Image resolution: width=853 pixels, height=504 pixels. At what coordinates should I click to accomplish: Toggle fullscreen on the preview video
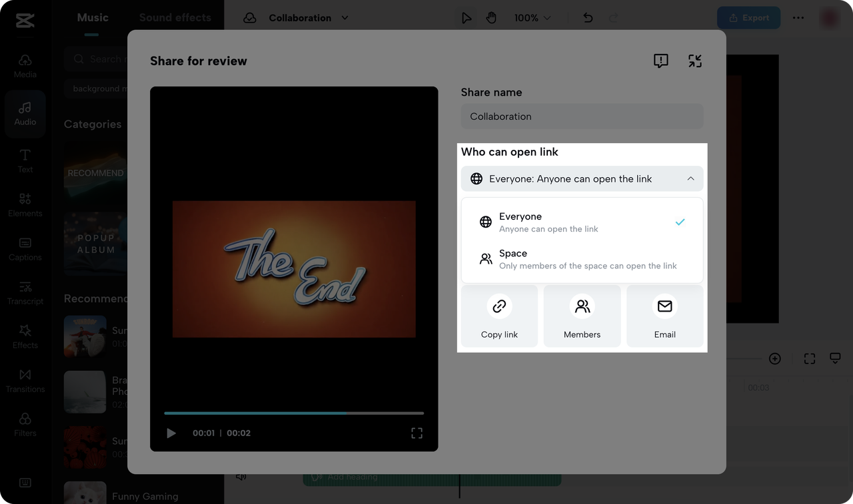coord(417,433)
